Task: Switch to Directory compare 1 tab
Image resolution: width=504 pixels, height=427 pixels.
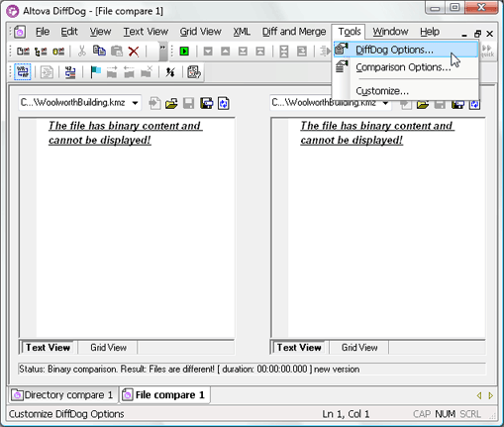Action: point(62,395)
